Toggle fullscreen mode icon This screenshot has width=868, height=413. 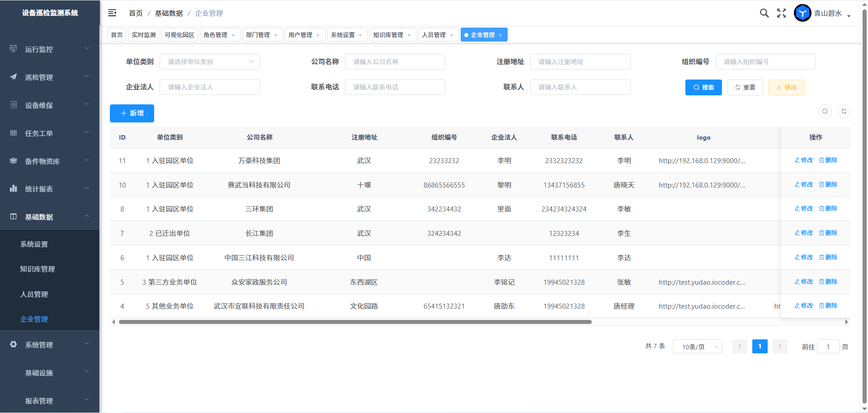click(x=781, y=13)
